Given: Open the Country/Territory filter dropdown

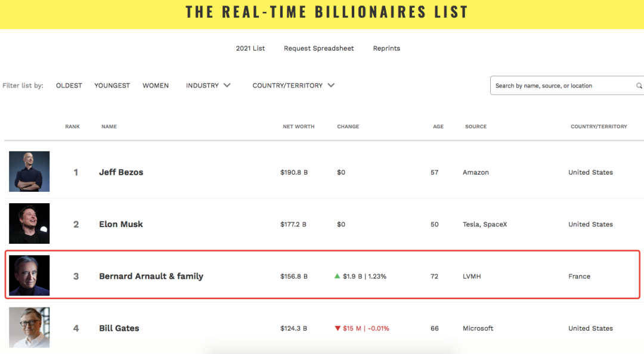Looking at the screenshot, I should pyautogui.click(x=293, y=86).
